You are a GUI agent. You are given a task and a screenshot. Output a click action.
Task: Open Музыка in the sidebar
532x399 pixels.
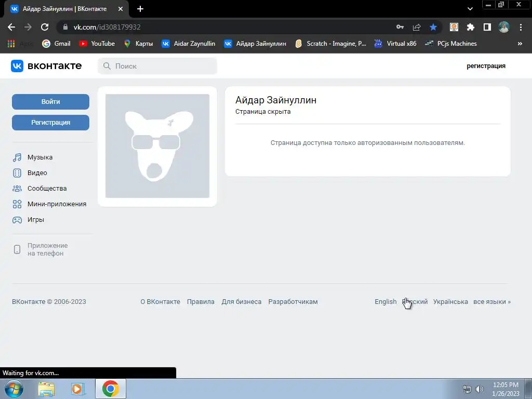[x=33, y=157]
